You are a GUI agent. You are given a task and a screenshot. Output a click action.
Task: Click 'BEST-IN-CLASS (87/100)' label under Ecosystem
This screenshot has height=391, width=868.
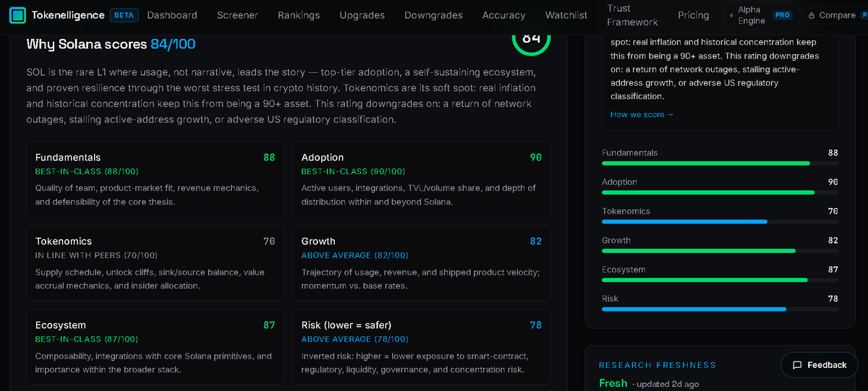(x=87, y=339)
